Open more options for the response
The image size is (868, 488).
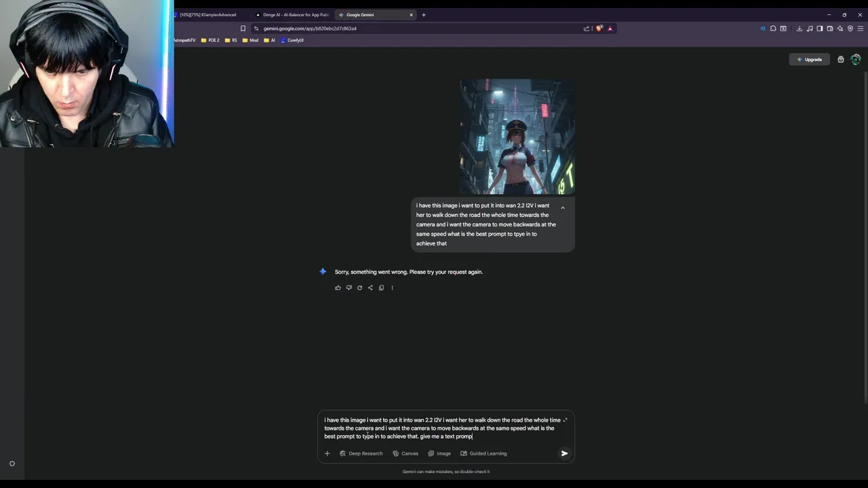coord(392,288)
